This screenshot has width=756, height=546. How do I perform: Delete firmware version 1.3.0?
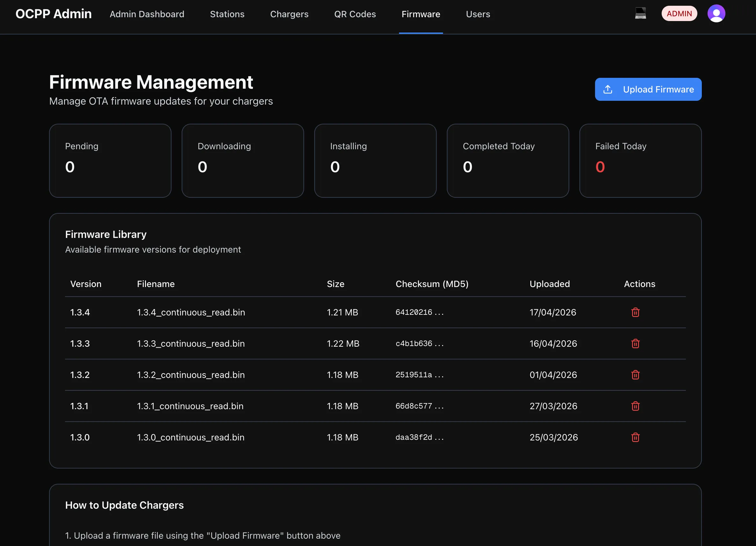635,437
